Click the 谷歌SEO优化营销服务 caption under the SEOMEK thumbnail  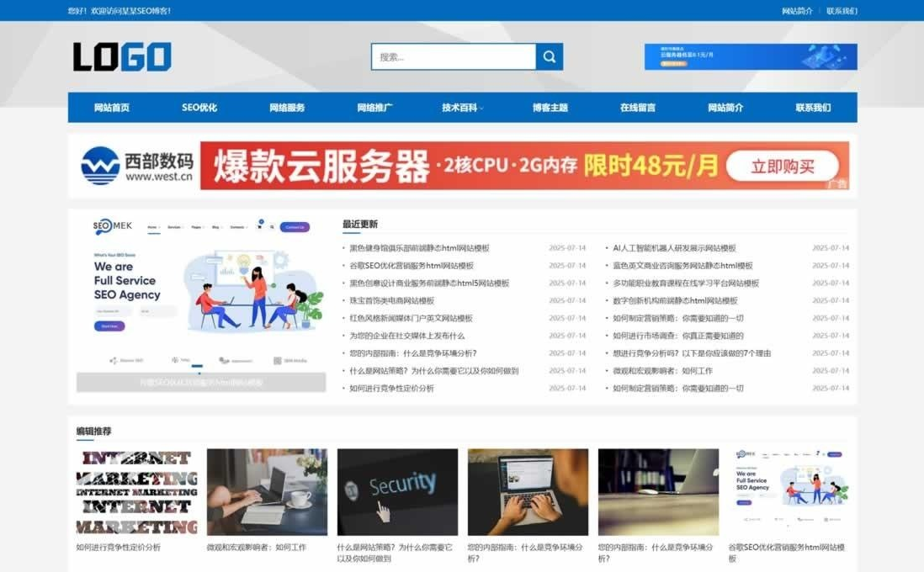(x=787, y=553)
